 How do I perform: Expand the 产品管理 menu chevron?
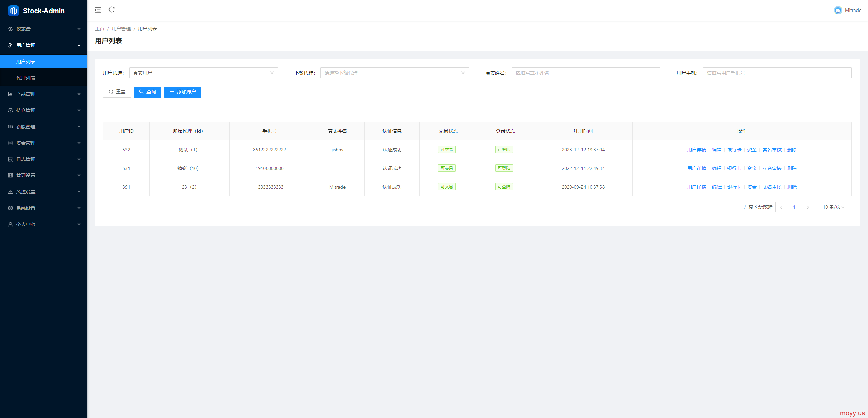point(79,94)
